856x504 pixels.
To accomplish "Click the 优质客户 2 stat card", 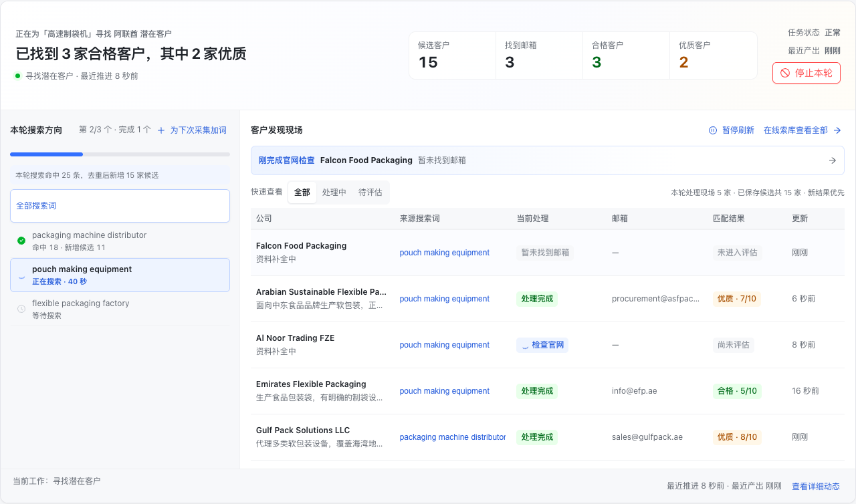I will click(x=714, y=55).
